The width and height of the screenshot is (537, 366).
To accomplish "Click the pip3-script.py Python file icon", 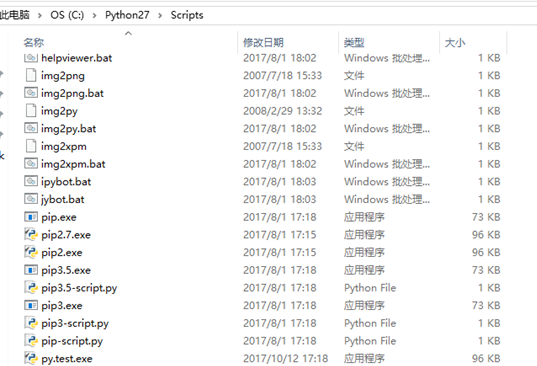I will point(31,323).
